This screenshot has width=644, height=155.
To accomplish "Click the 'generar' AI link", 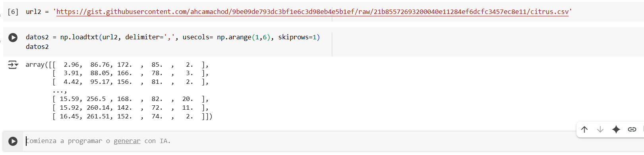I will (127, 141).
